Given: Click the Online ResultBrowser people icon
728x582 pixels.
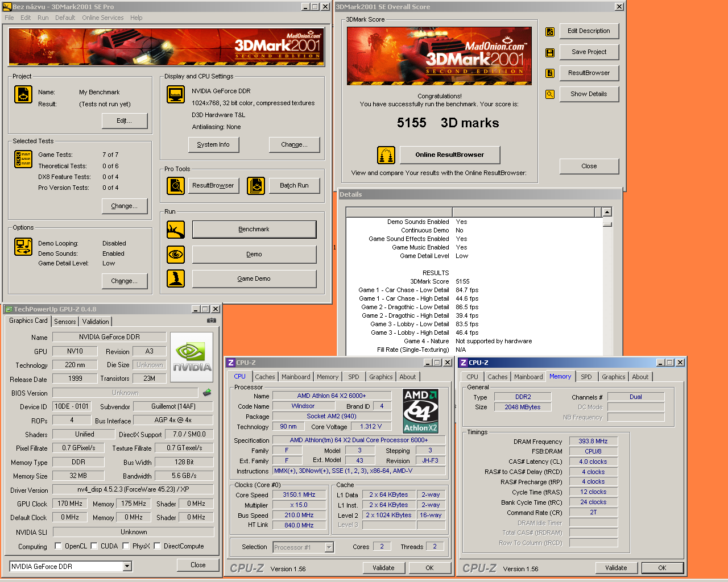Looking at the screenshot, I should coord(386,155).
